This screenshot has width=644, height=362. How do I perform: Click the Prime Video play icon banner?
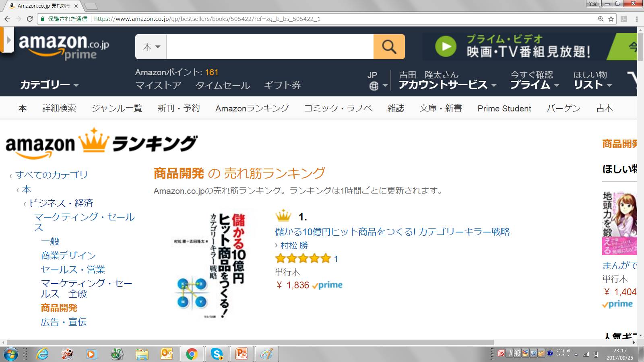[446, 47]
